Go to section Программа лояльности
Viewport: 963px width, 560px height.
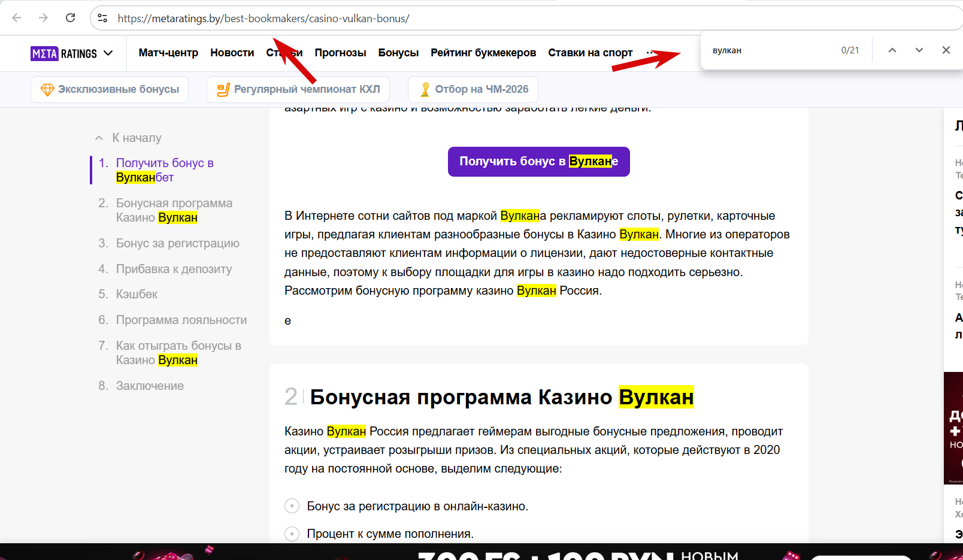[181, 320]
